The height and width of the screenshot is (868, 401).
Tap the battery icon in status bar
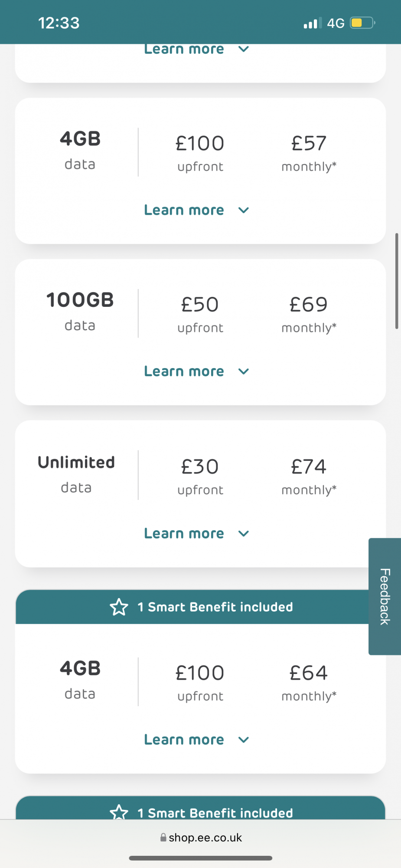[x=362, y=23]
